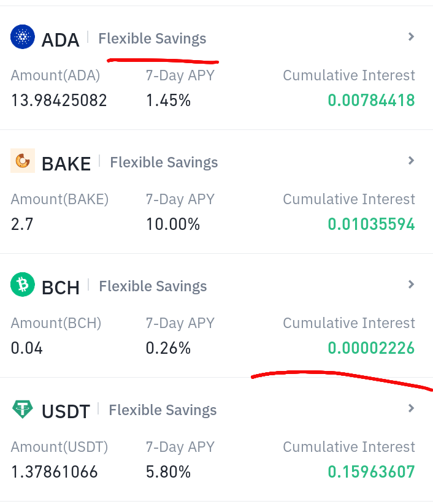The image size is (433, 504).
Task: Select BAKE Flexible Savings label
Action: coord(164,162)
